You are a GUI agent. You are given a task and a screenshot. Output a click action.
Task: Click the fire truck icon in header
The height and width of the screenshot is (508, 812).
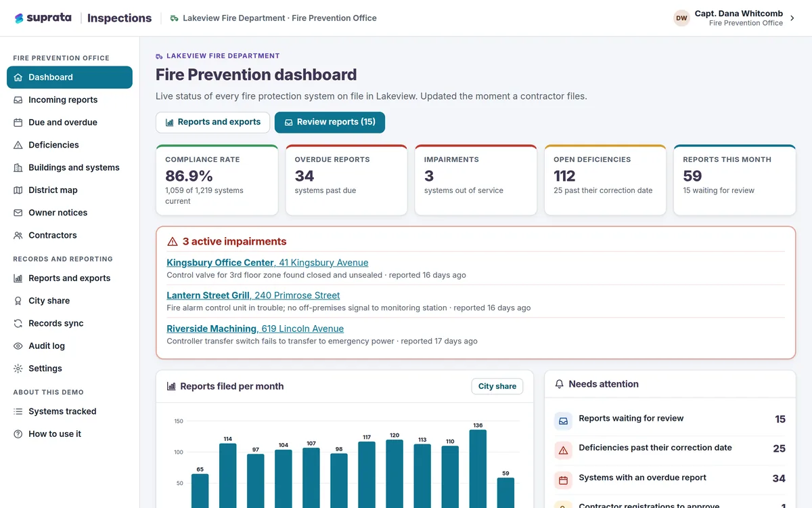click(x=175, y=18)
